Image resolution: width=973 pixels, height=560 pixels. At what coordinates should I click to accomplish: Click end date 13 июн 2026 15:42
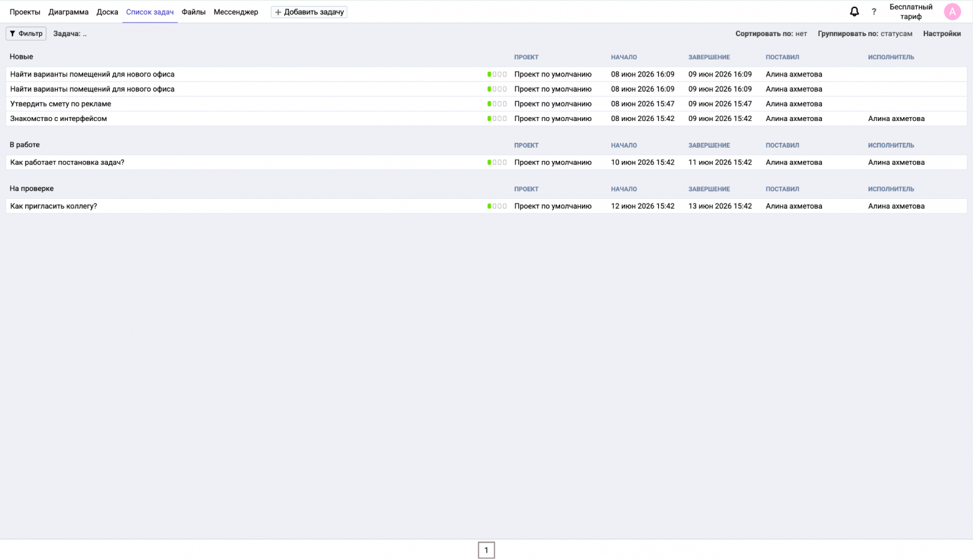(720, 206)
